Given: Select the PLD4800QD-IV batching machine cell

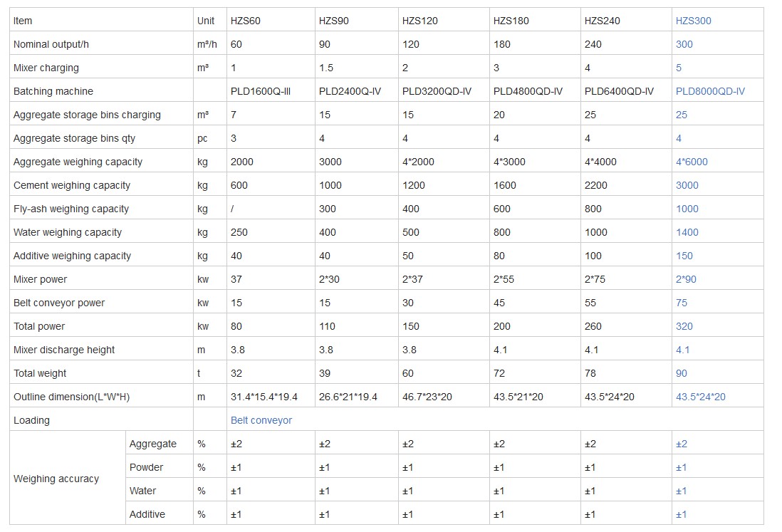Looking at the screenshot, I should [528, 91].
